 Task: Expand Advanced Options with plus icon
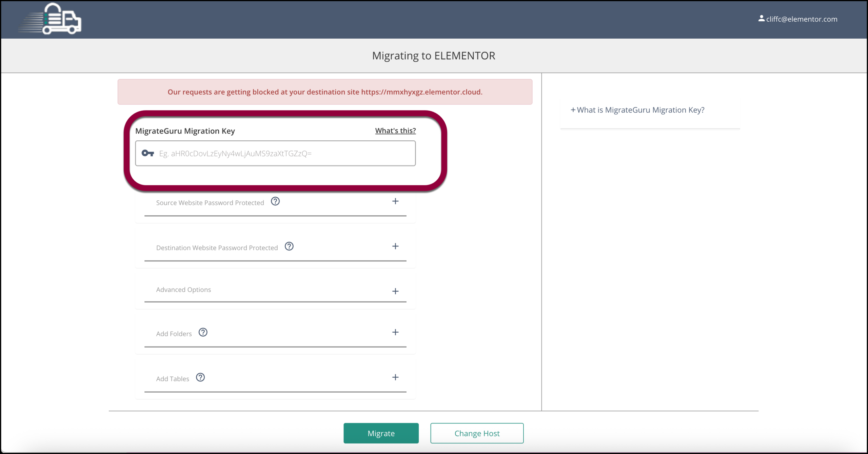[395, 291]
